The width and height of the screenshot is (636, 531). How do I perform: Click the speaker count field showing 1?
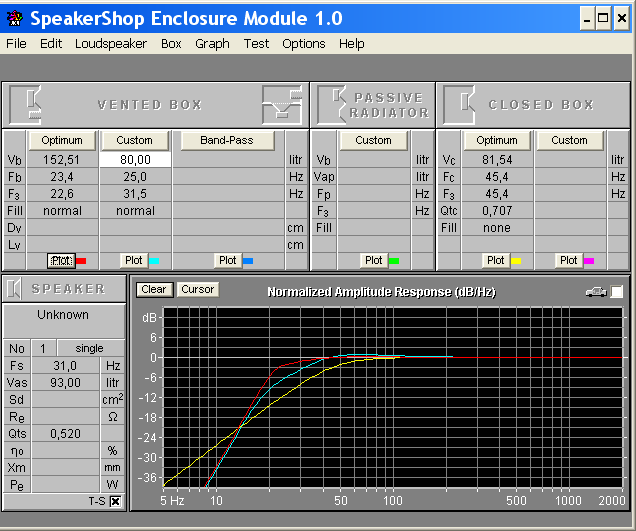(x=43, y=348)
